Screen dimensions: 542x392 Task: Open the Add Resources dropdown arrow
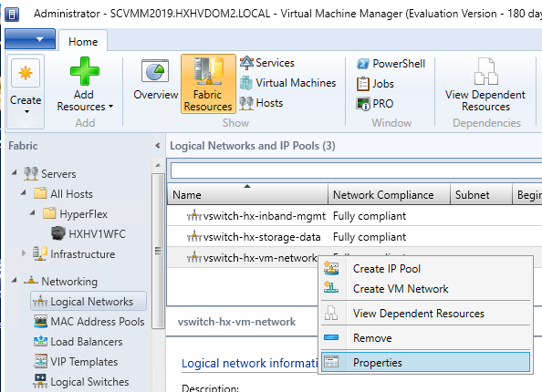(110, 107)
